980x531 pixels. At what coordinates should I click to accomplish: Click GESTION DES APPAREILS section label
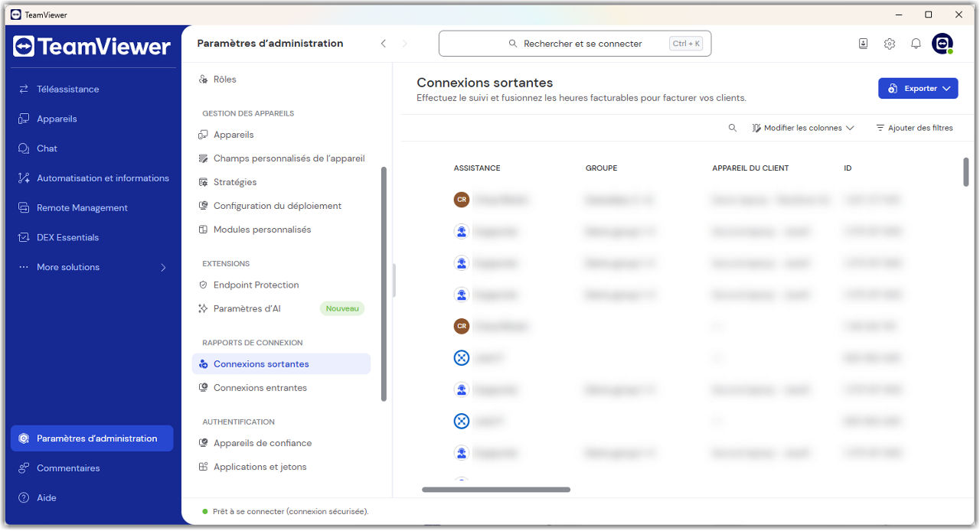coord(248,113)
